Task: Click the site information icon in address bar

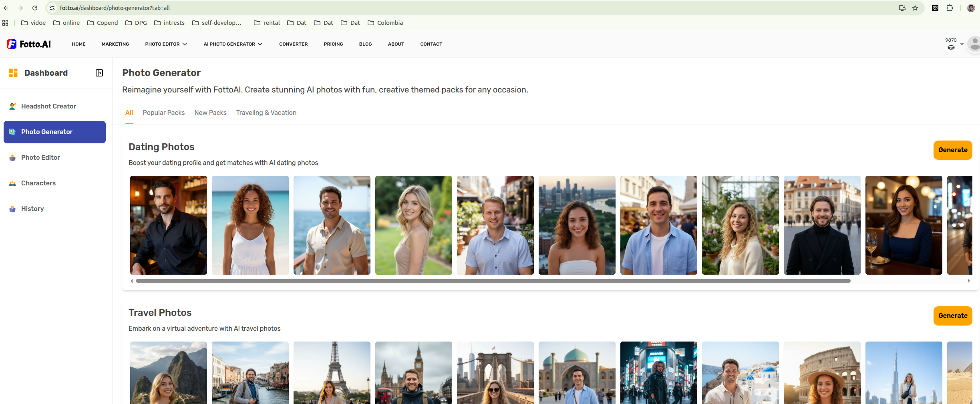Action: click(x=52, y=8)
